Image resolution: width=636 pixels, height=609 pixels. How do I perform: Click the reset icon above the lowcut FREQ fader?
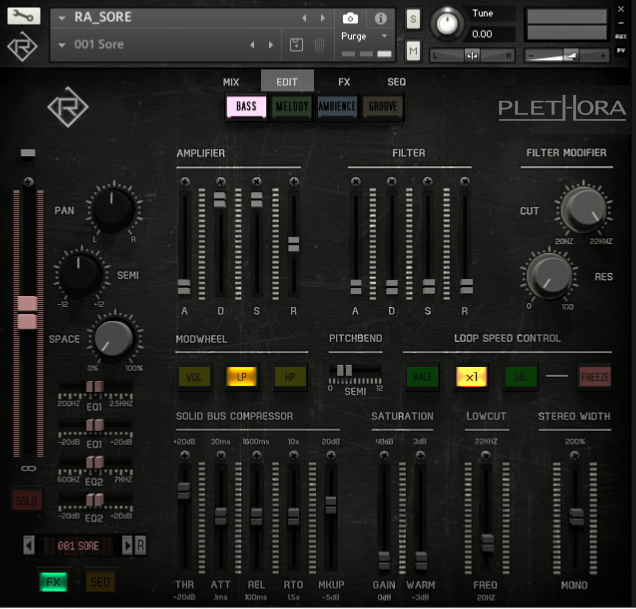click(x=486, y=456)
